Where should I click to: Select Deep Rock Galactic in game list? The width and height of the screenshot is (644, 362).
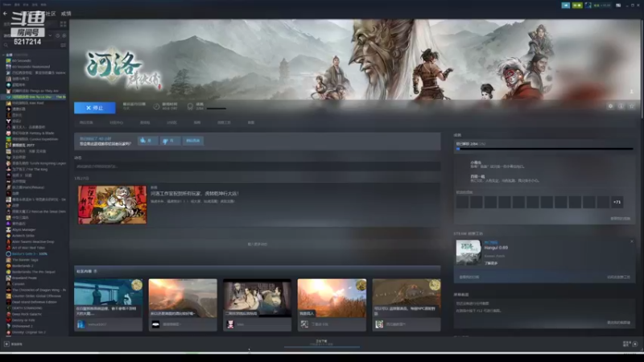(27, 314)
